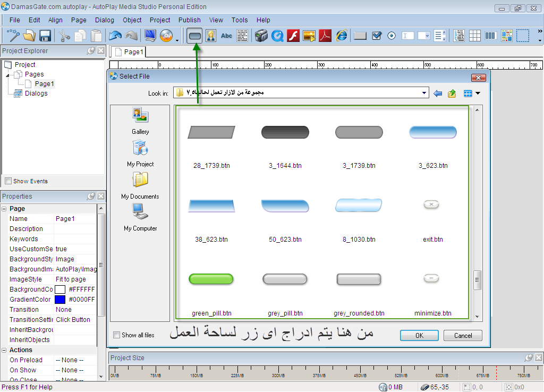Click the GradientColor blue swatch
544x392 pixels.
[60, 300]
